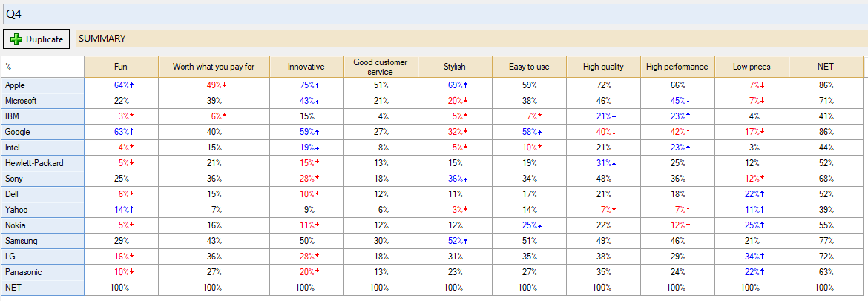Select the Innovative column header
This screenshot has height=301, width=868.
click(306, 67)
